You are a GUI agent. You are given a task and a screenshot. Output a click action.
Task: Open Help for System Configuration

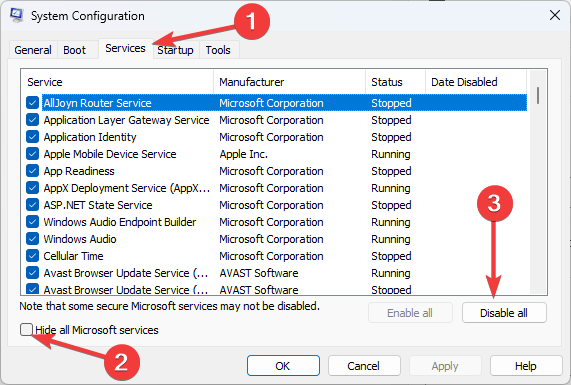[526, 366]
